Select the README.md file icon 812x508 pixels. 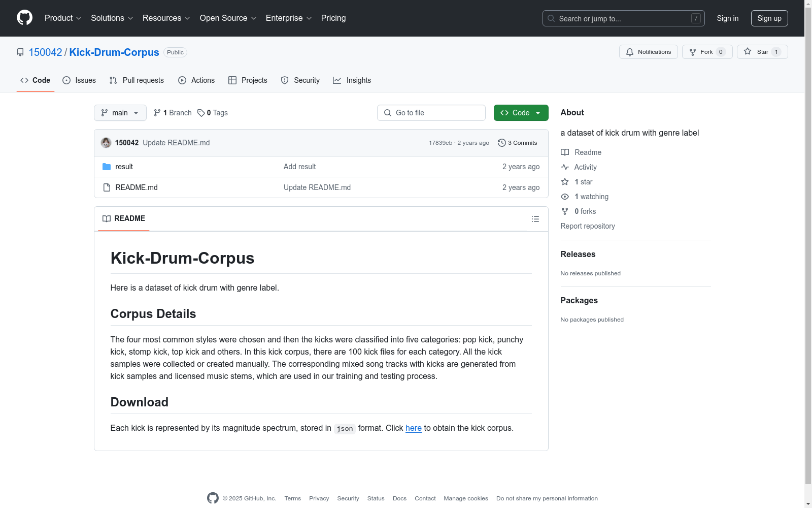click(x=107, y=187)
